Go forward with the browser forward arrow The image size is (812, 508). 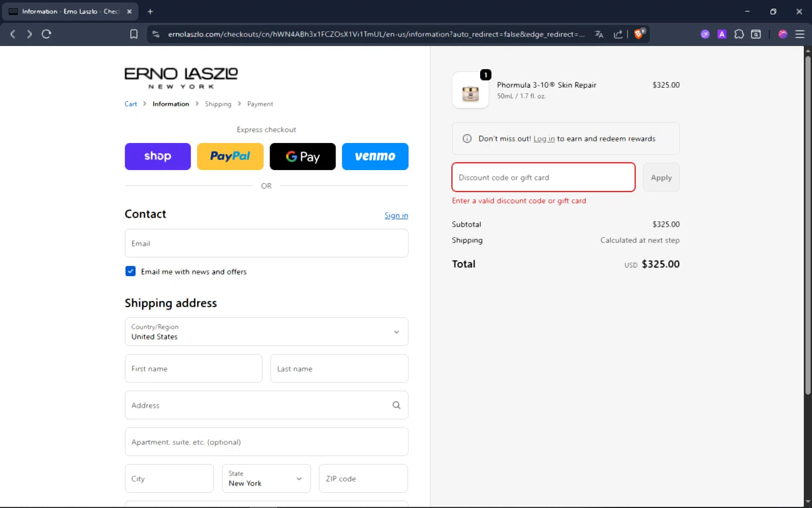[30, 34]
